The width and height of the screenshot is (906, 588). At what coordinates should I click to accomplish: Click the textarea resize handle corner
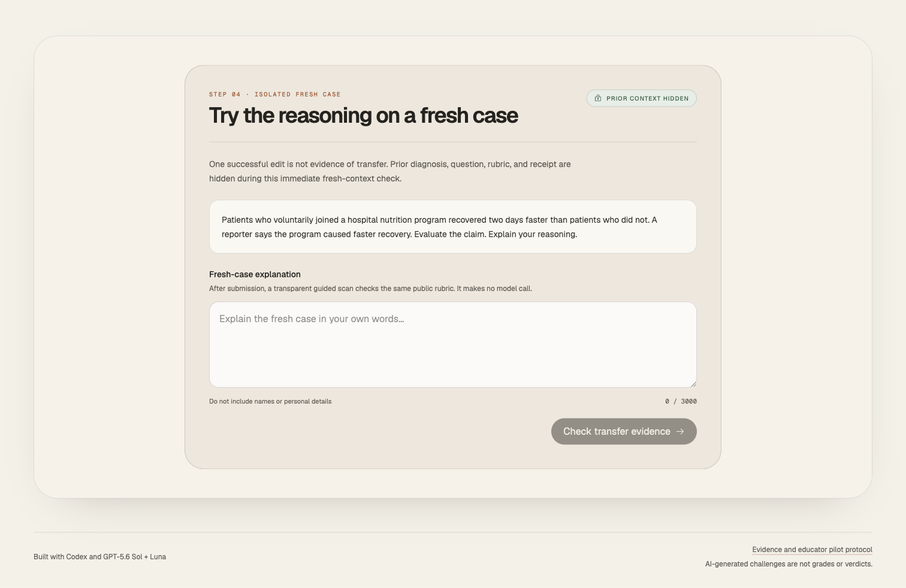(693, 384)
